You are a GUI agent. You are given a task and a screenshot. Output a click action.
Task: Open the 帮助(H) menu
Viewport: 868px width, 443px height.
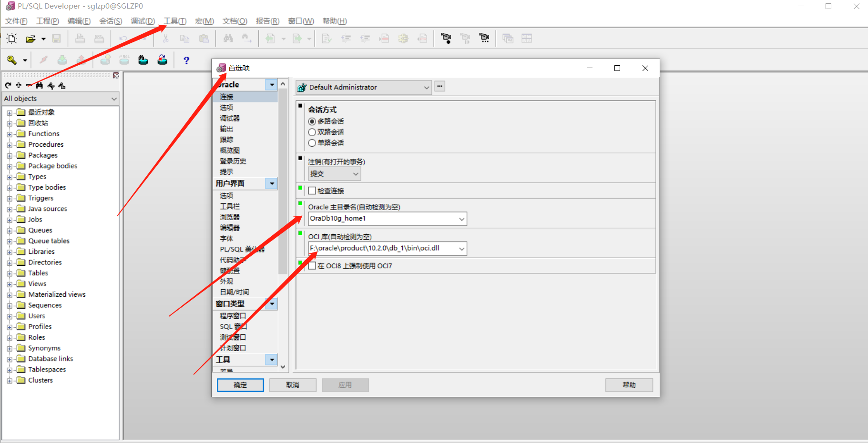pyautogui.click(x=335, y=21)
